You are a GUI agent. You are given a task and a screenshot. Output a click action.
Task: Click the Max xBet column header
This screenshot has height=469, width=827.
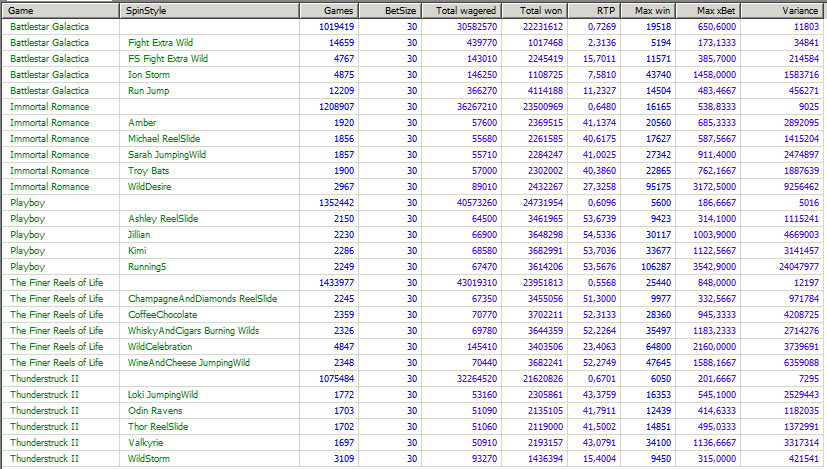pyautogui.click(x=708, y=11)
